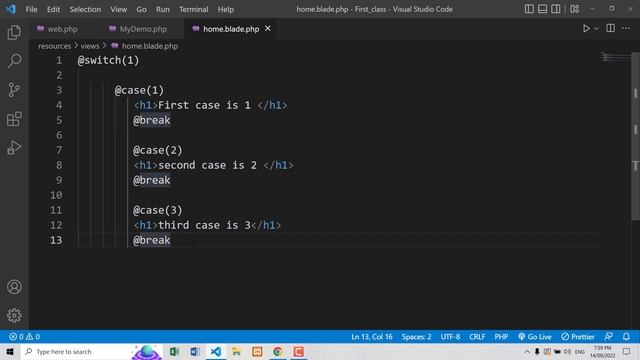This screenshot has width=640, height=360.
Task: Open the Go menu
Action: coord(141,9)
